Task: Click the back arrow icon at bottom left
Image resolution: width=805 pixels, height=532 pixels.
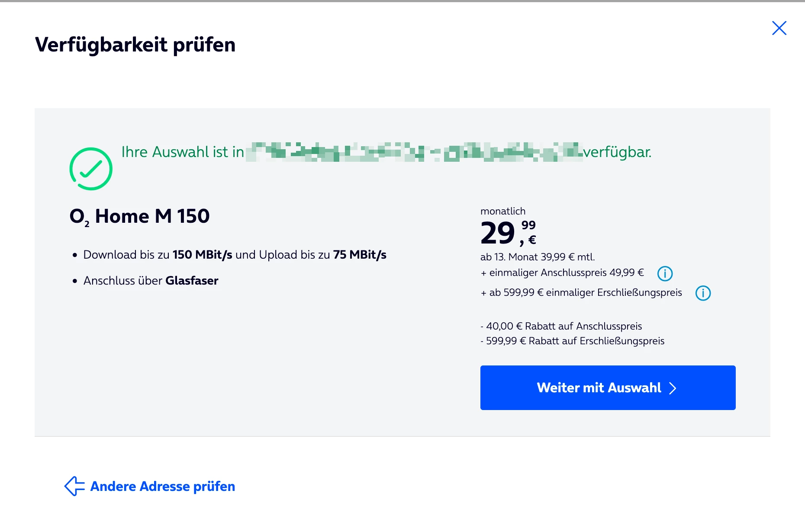Action: [x=74, y=486]
